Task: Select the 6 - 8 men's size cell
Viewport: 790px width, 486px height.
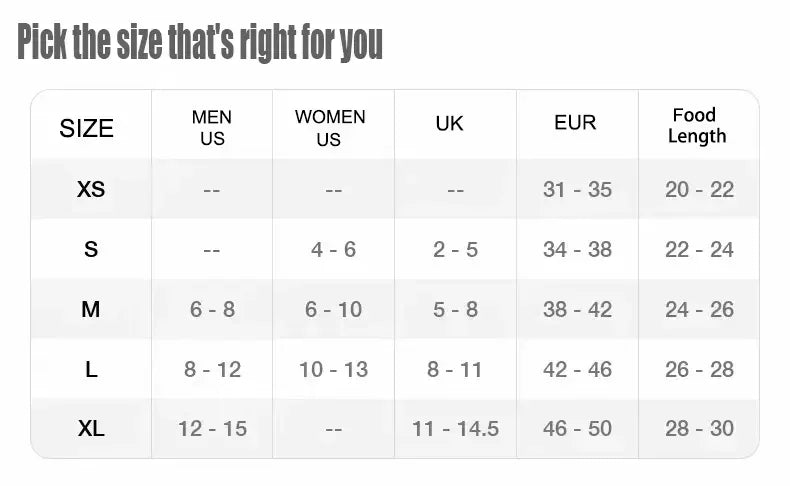Action: [x=213, y=310]
